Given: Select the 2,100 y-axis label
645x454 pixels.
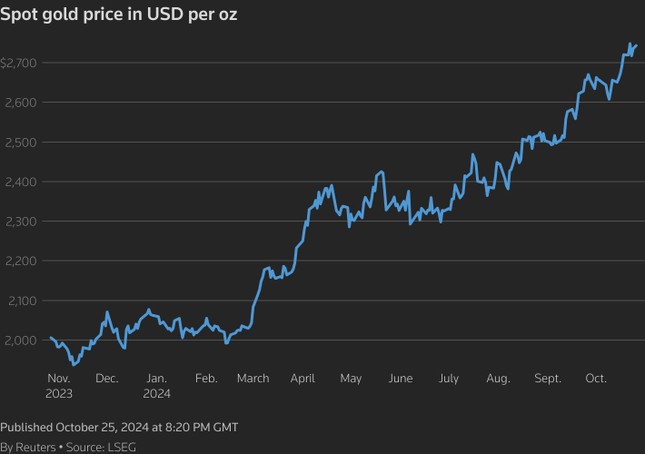Looking at the screenshot, I should tap(20, 301).
